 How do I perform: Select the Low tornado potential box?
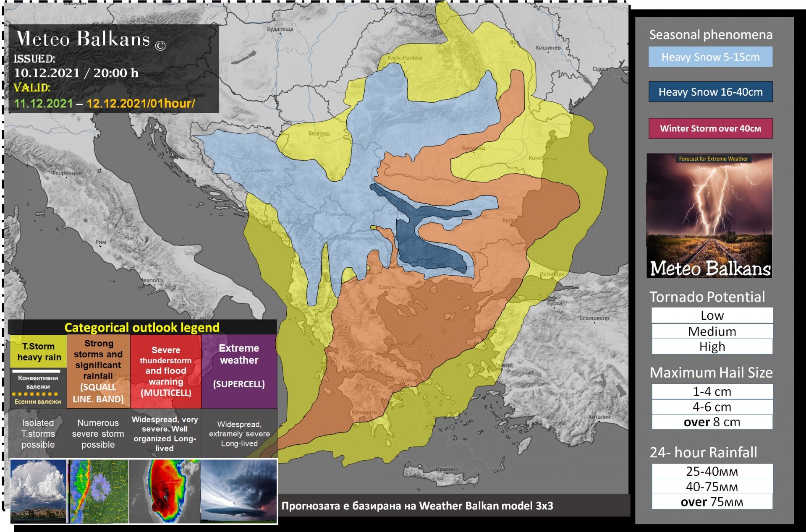(x=712, y=315)
